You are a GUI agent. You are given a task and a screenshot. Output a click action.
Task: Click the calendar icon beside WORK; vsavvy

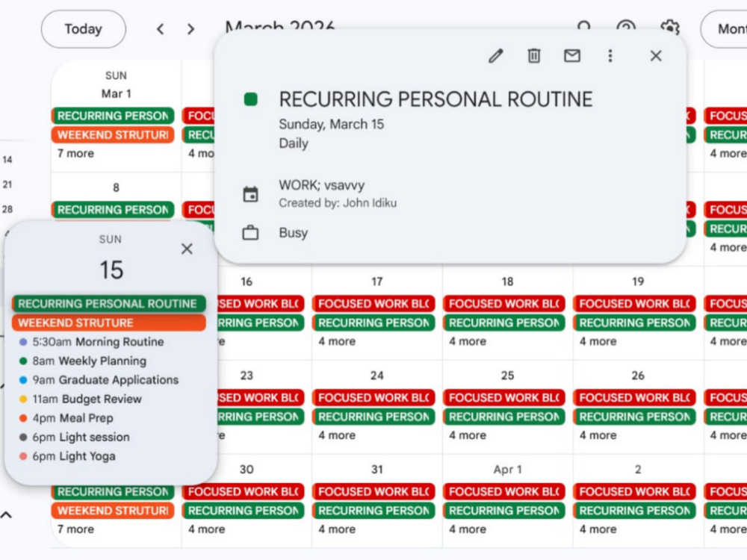250,194
